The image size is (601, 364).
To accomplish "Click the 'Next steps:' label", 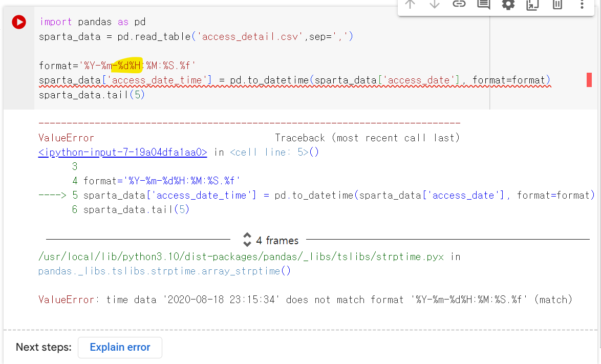I will [44, 347].
